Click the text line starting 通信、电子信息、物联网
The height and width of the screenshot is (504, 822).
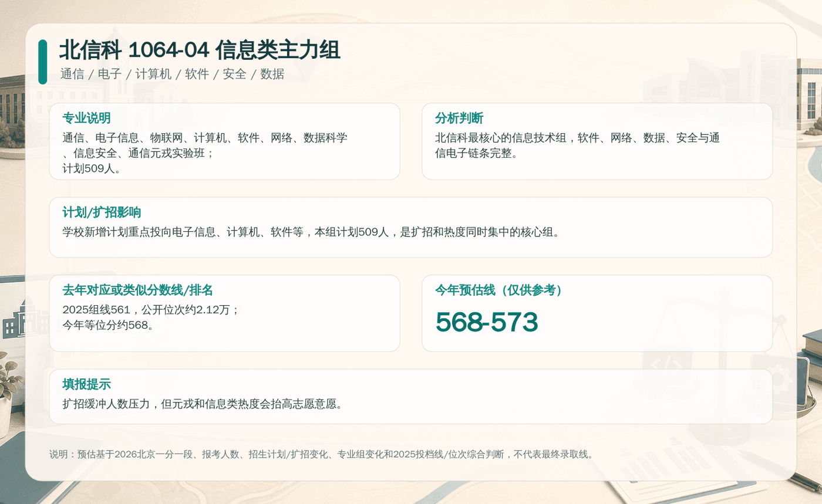pyautogui.click(x=205, y=138)
